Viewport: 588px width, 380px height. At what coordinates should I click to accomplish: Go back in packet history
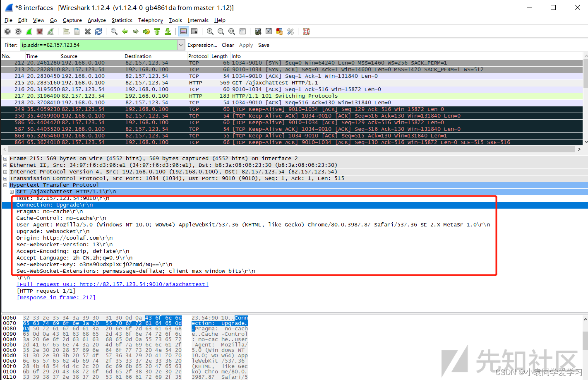coord(125,31)
